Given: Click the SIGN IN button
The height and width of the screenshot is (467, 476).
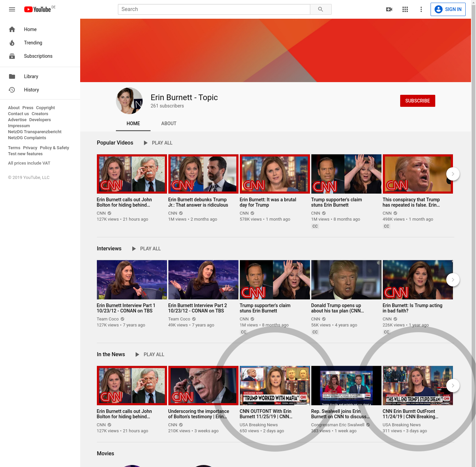Looking at the screenshot, I should coord(448,9).
